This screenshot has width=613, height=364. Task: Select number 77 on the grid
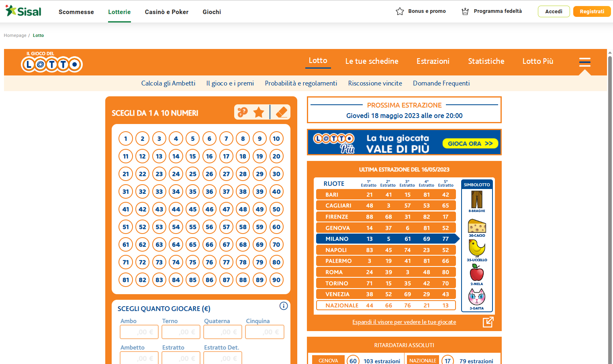pyautogui.click(x=226, y=262)
